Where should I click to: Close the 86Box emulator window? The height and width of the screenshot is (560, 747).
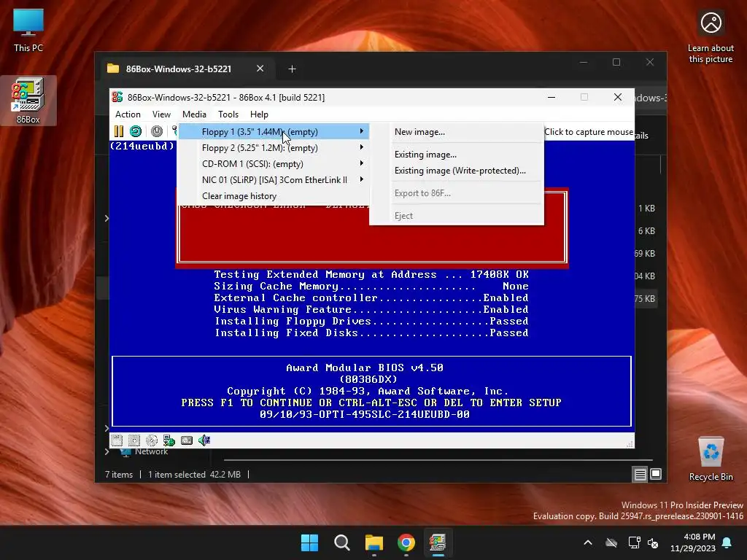point(618,97)
